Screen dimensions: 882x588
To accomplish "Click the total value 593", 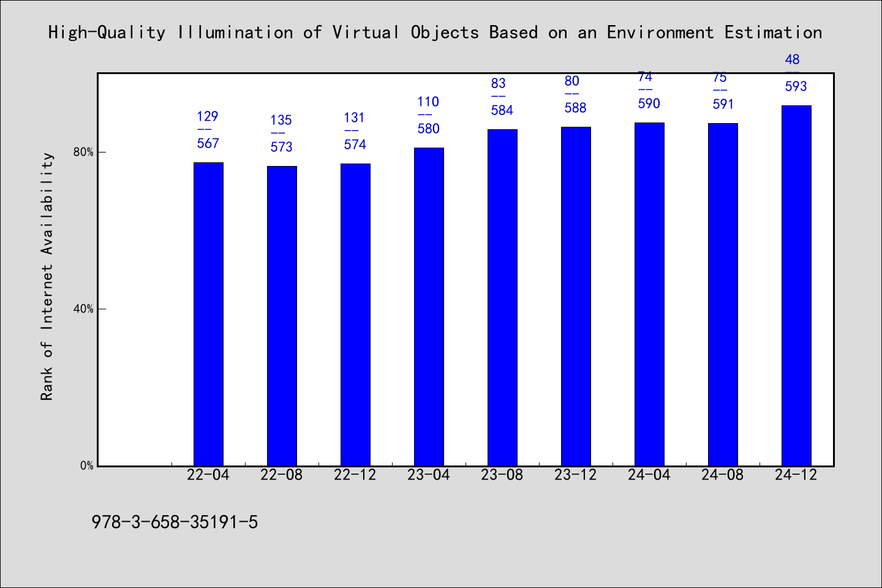I will click(x=796, y=86).
